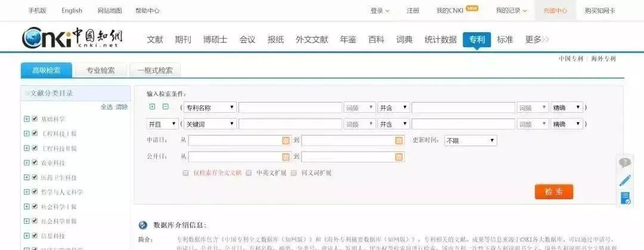This screenshot has height=250, width=644.
Task: Go to the 年鉴 navigation item
Action: (348, 40)
